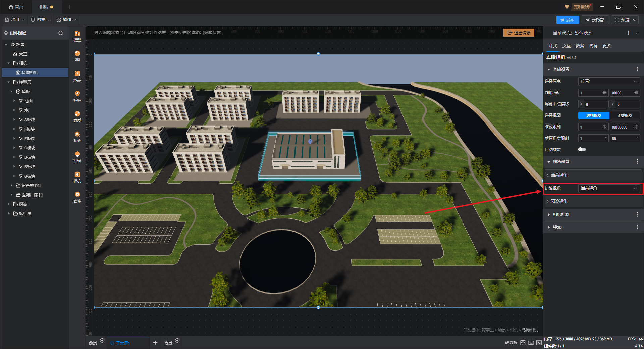The image size is (644, 349).
Task: Select the GIS component icon
Action: click(77, 55)
